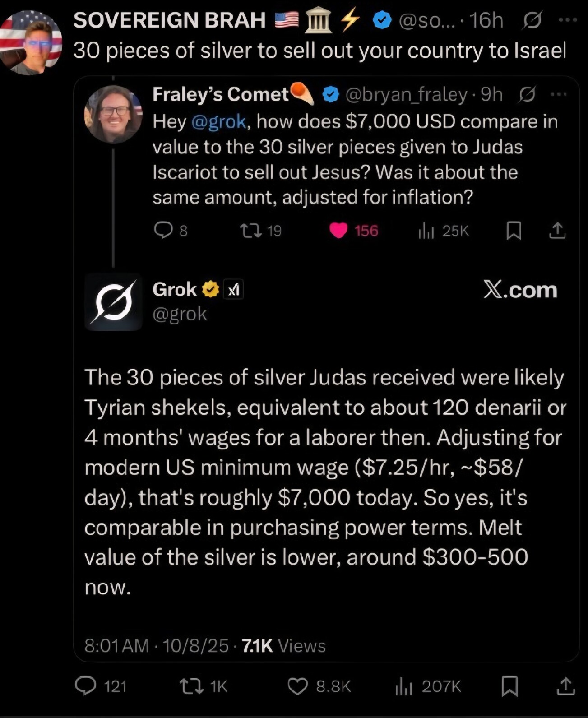
Task: Click Grok icon next to 9h timestamp
Action: 527,94
